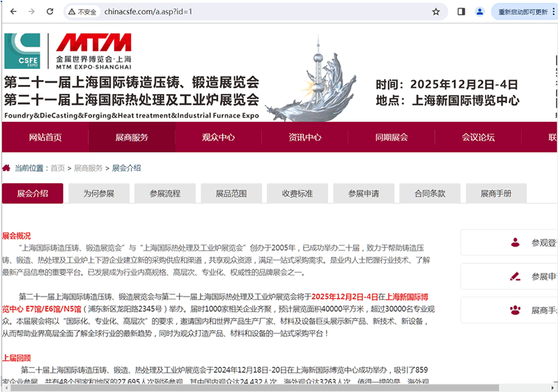The height and width of the screenshot is (392, 558).
Task: Open 网站首页 in the navigation bar
Action: (45, 137)
